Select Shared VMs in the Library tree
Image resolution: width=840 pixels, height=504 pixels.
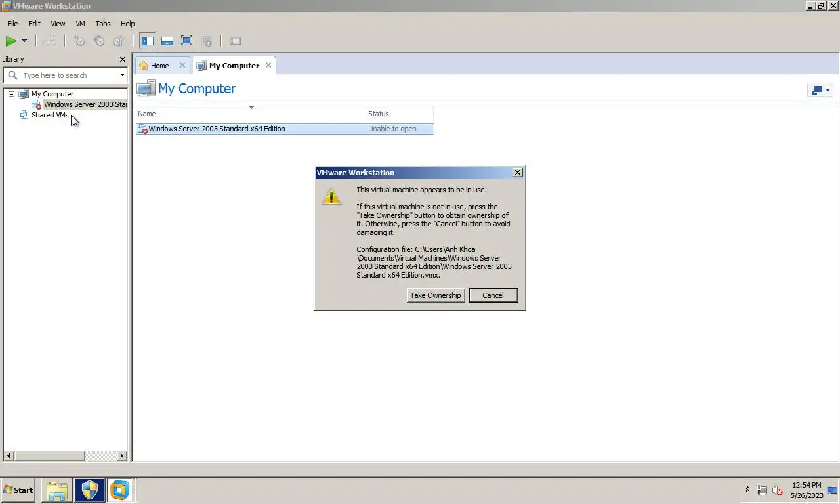[50, 115]
